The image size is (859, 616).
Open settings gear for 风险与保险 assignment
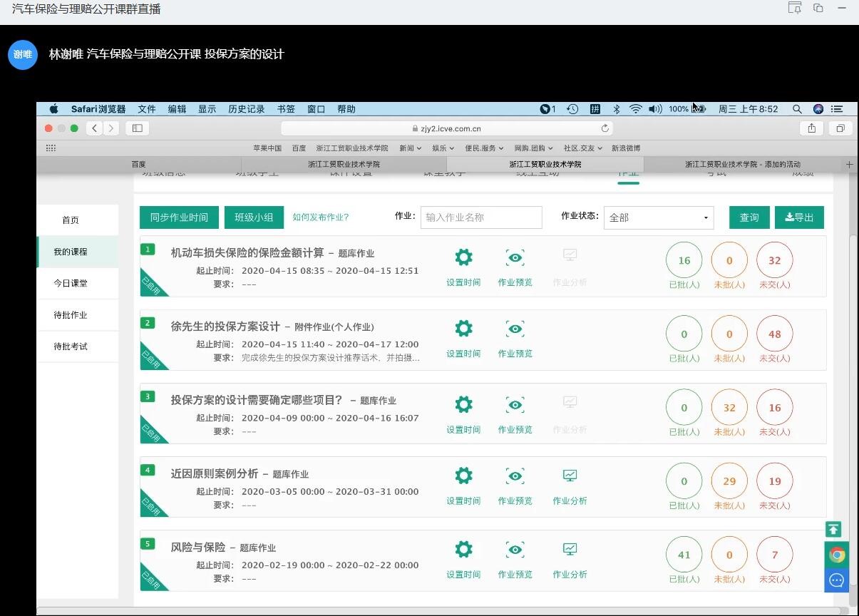pyautogui.click(x=463, y=550)
